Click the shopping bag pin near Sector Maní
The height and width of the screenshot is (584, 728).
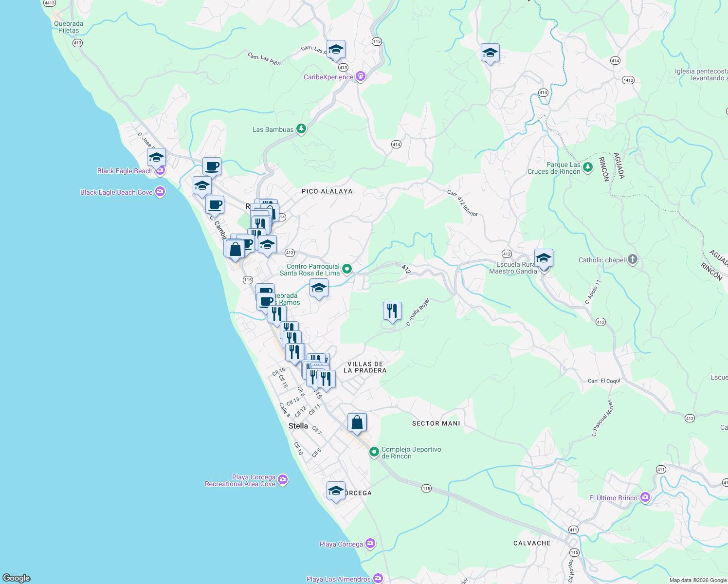[357, 421]
